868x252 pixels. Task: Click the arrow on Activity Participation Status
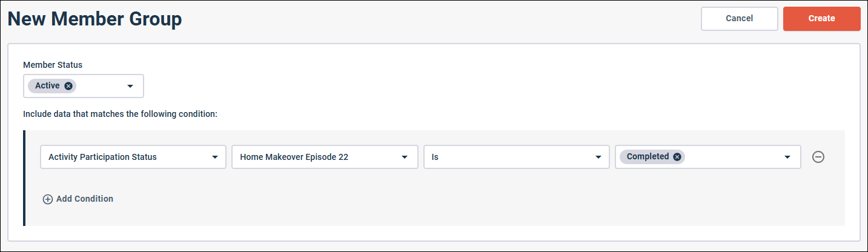click(214, 157)
